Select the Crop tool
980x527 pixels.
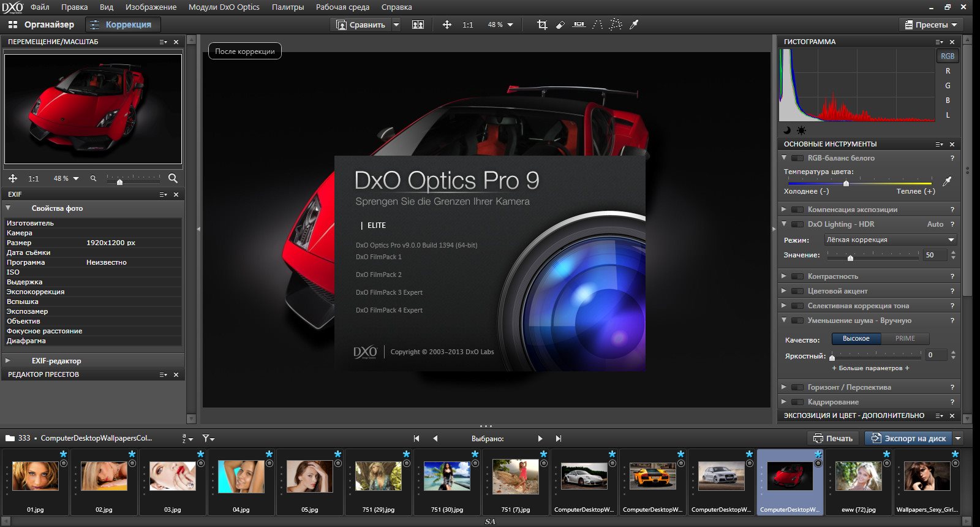tap(542, 25)
